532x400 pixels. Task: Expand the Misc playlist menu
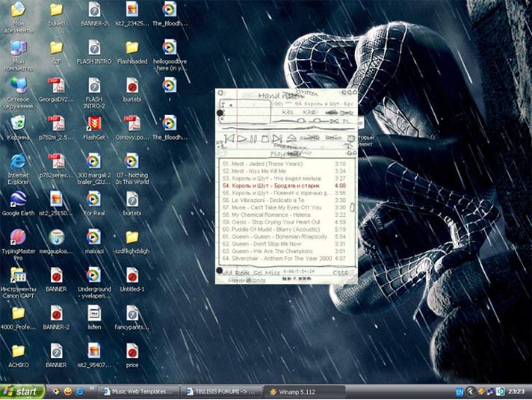(x=271, y=273)
